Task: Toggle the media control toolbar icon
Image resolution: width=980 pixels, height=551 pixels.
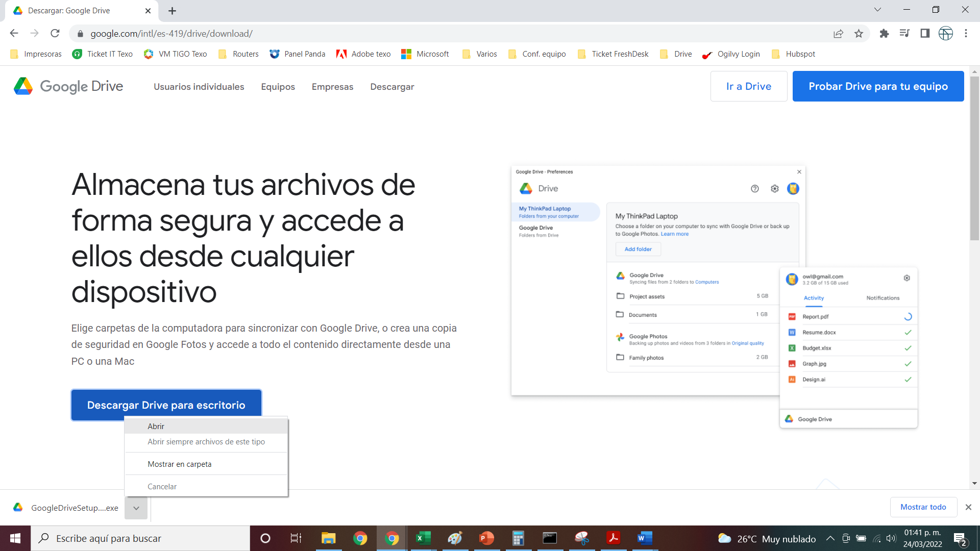Action: click(x=904, y=34)
